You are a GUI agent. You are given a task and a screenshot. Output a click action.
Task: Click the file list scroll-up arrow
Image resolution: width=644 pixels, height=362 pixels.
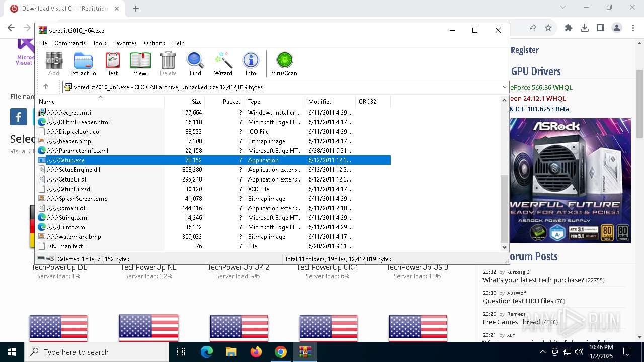505,100
